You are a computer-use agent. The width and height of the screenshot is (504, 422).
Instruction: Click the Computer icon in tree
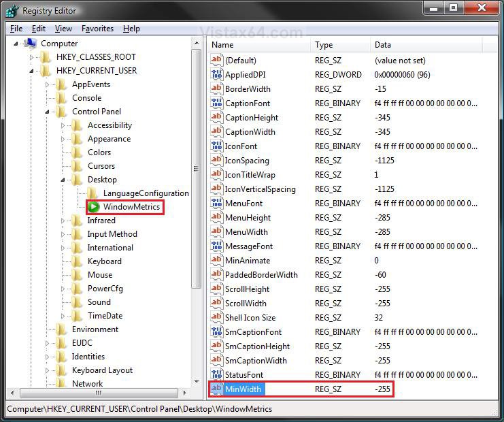tap(31, 44)
